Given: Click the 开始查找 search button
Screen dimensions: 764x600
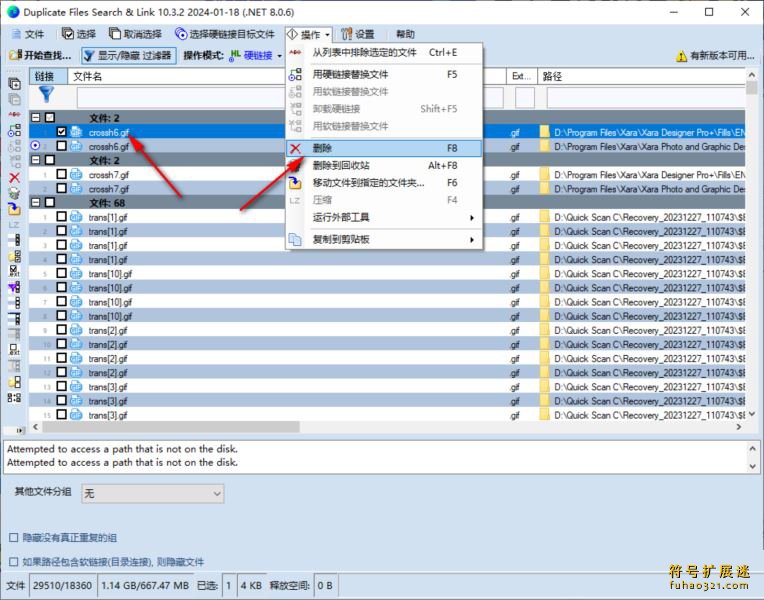Looking at the screenshot, I should tap(40, 56).
